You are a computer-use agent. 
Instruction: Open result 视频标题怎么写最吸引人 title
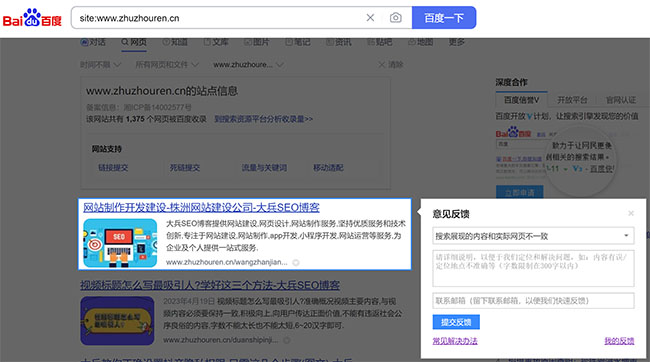(x=210, y=285)
